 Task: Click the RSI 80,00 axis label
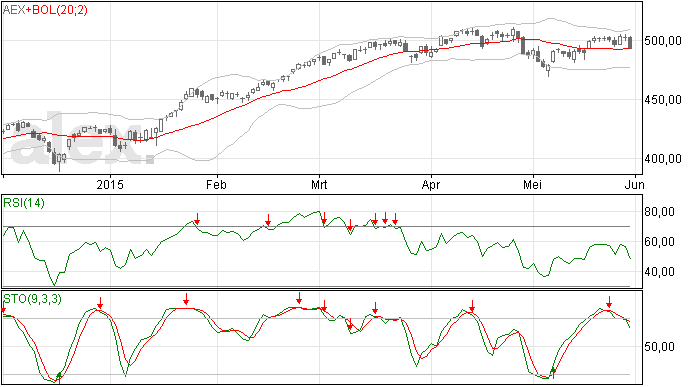click(659, 212)
